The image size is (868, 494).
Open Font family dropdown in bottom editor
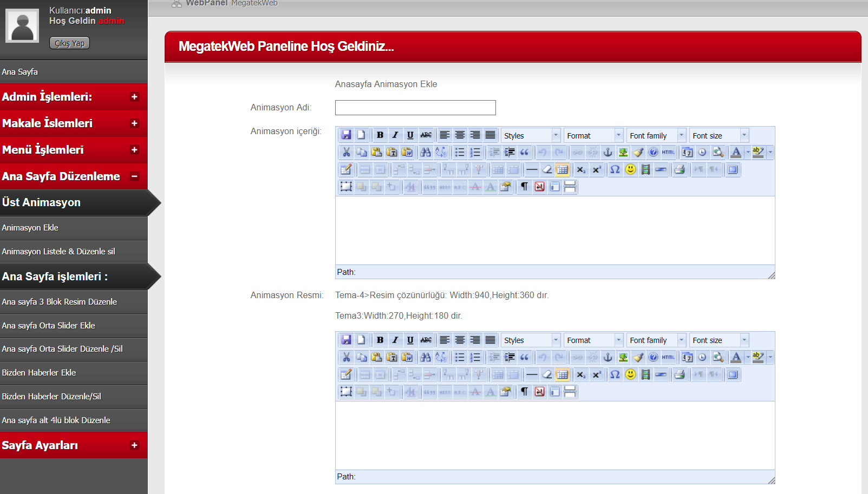(x=656, y=340)
